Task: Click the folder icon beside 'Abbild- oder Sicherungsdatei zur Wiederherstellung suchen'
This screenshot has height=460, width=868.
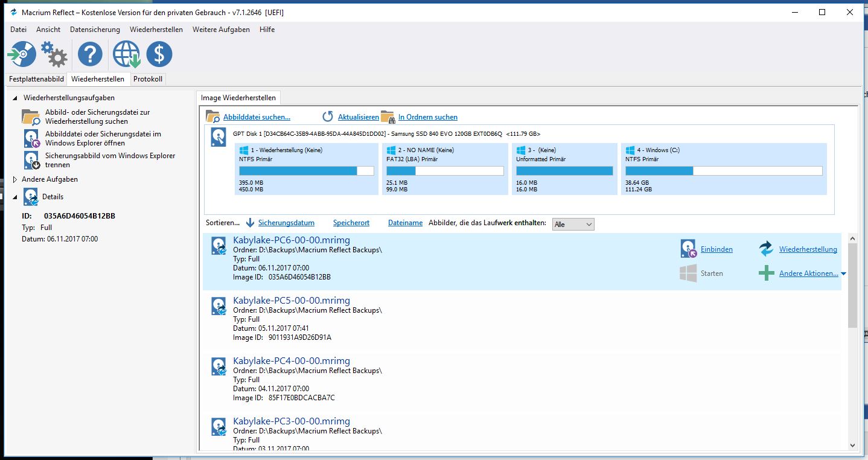Action: point(31,117)
